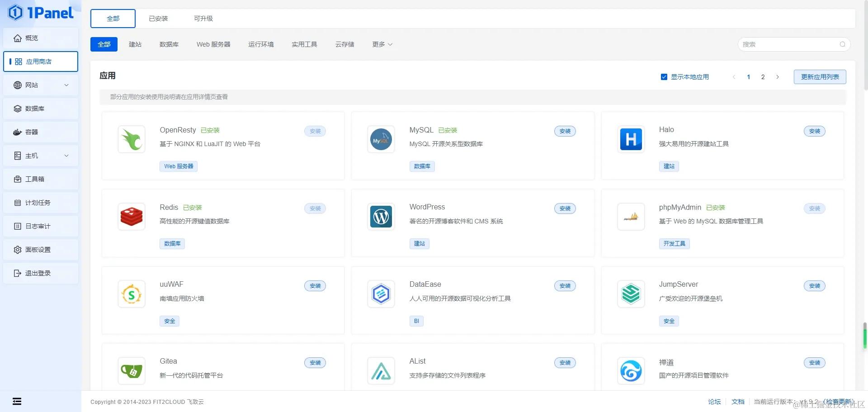Filter apps by Web 服务器 category

click(x=213, y=44)
